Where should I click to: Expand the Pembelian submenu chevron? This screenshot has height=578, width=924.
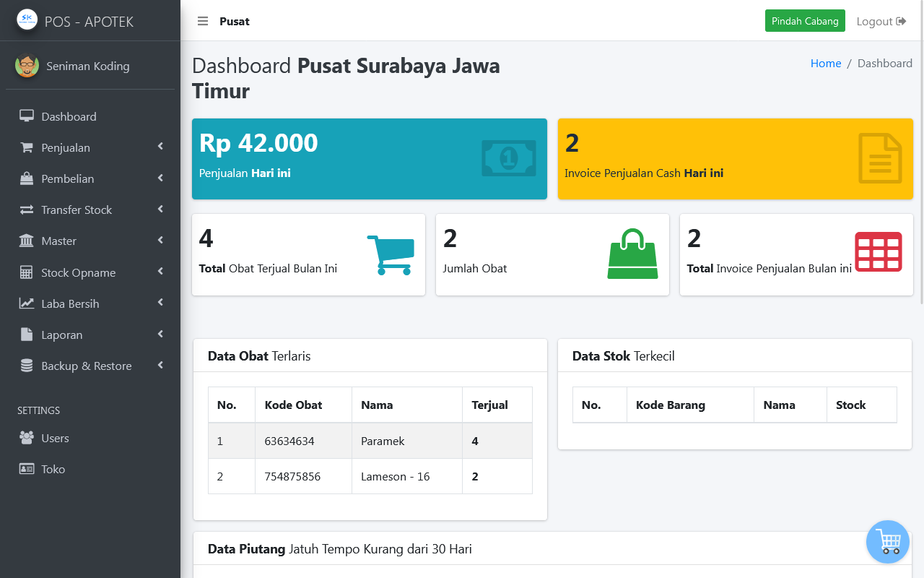[160, 178]
